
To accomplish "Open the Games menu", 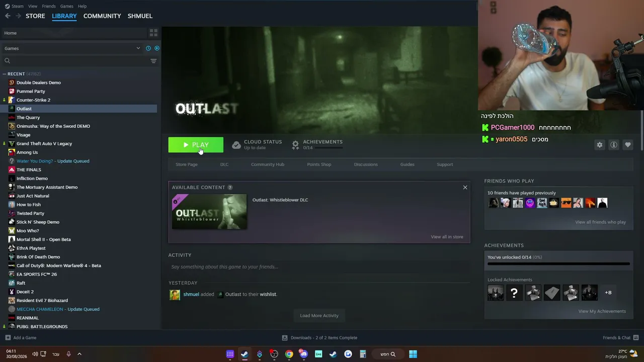I will point(66,6).
